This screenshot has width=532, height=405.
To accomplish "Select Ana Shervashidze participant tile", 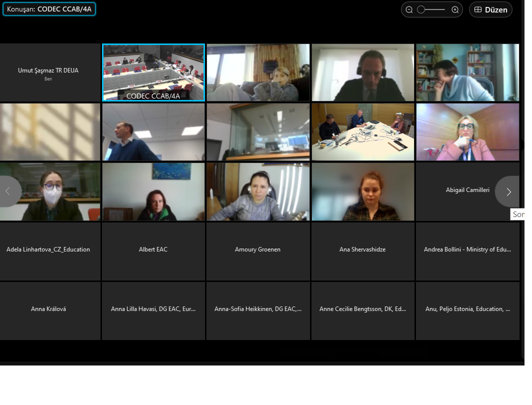I will [x=362, y=251].
